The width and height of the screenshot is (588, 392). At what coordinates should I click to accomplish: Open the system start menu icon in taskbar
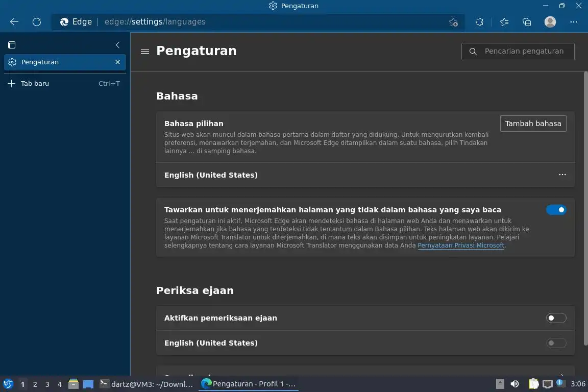pyautogui.click(x=8, y=384)
